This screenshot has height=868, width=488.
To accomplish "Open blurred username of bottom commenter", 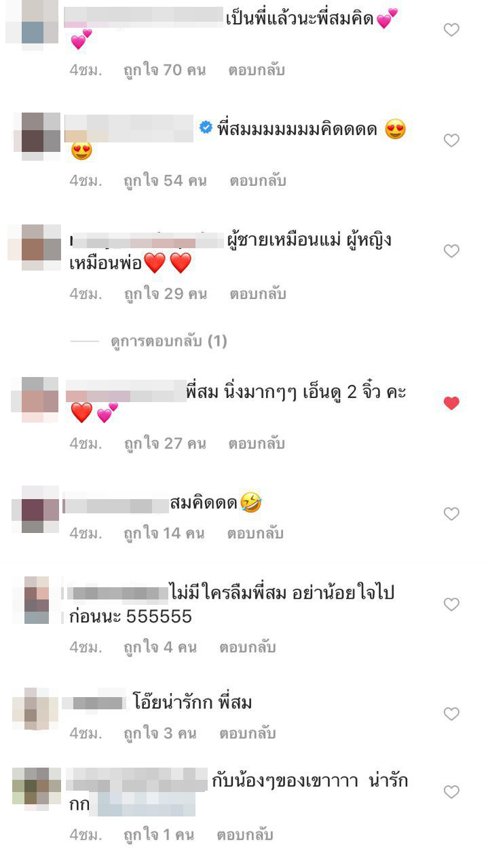I will 136,780.
